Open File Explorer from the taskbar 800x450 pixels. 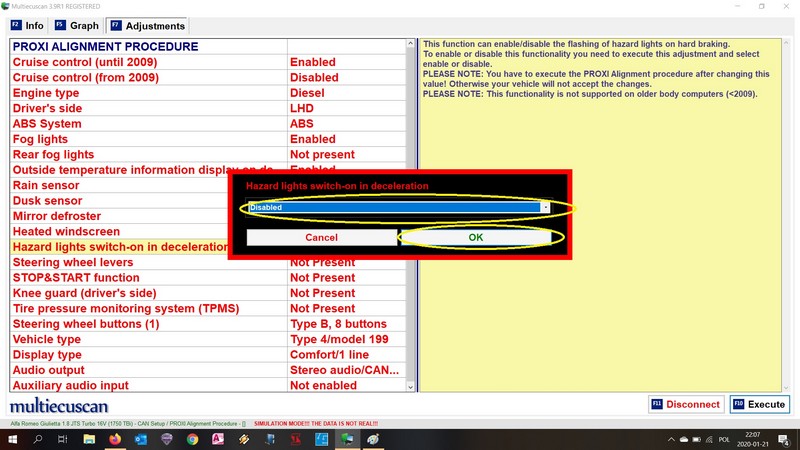pyautogui.click(x=89, y=439)
